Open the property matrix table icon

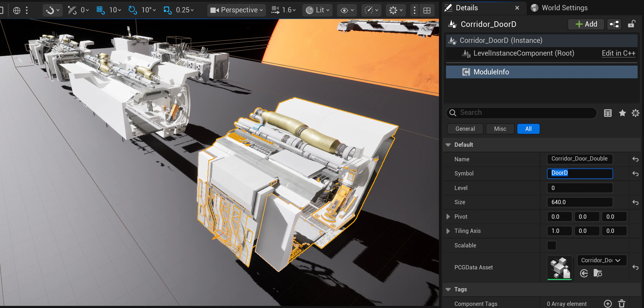(x=608, y=113)
